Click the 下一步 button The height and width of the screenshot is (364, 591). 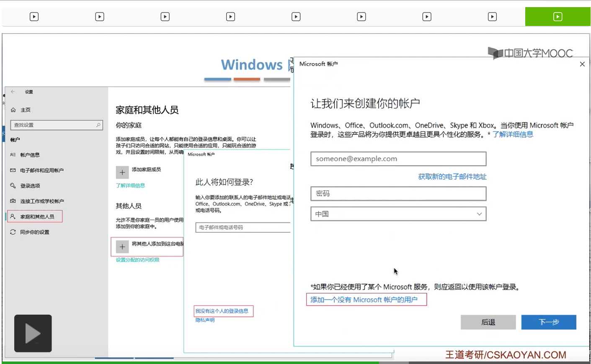pos(549,322)
